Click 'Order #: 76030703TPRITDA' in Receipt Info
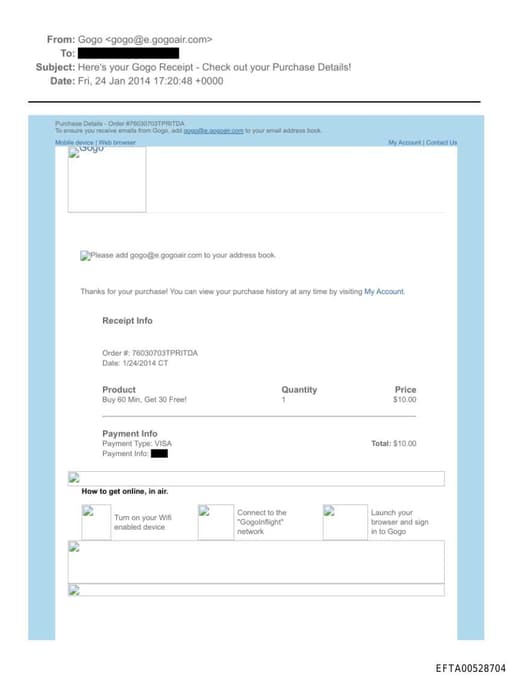Image resolution: width=512 pixels, height=678 pixels. click(x=150, y=353)
